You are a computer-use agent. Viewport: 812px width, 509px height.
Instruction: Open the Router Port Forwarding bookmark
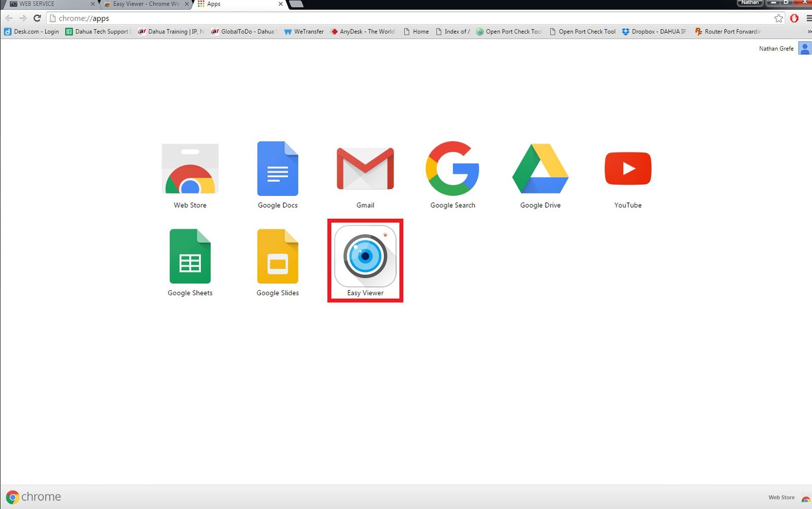(x=728, y=31)
